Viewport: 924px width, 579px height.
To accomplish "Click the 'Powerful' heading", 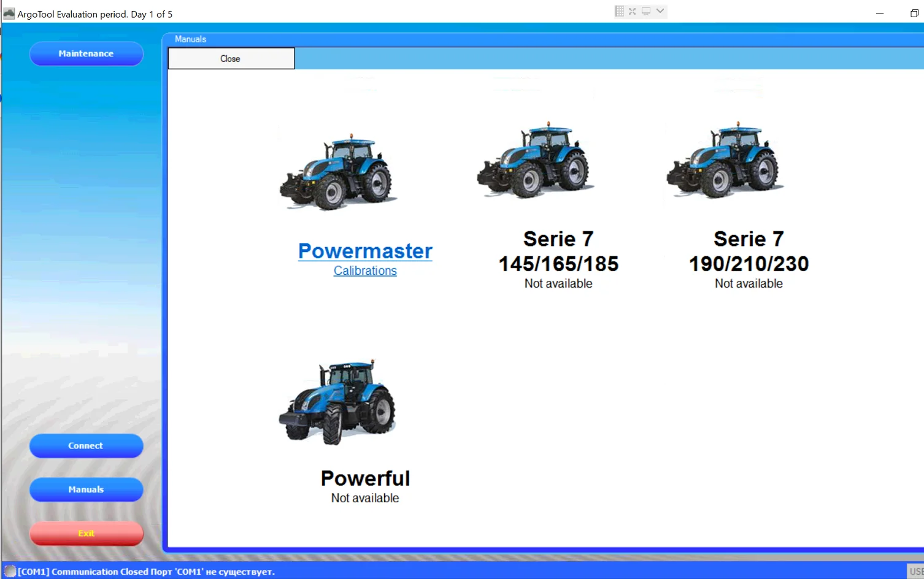I will pyautogui.click(x=365, y=478).
